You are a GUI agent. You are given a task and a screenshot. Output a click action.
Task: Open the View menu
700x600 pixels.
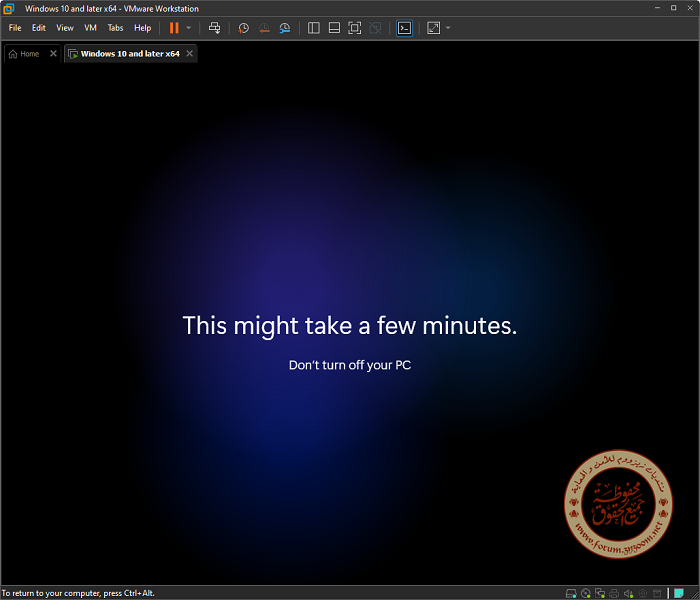pyautogui.click(x=65, y=28)
